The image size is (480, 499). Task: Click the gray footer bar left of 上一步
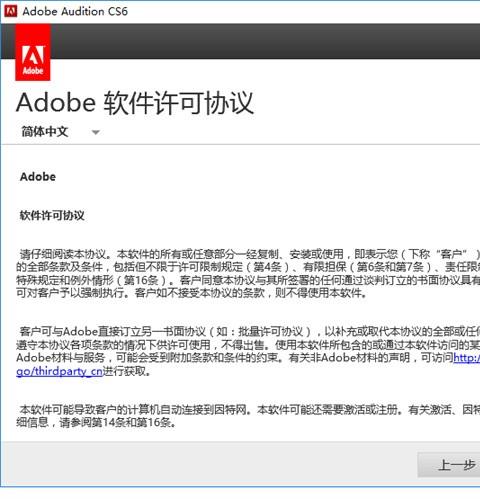[209, 464]
